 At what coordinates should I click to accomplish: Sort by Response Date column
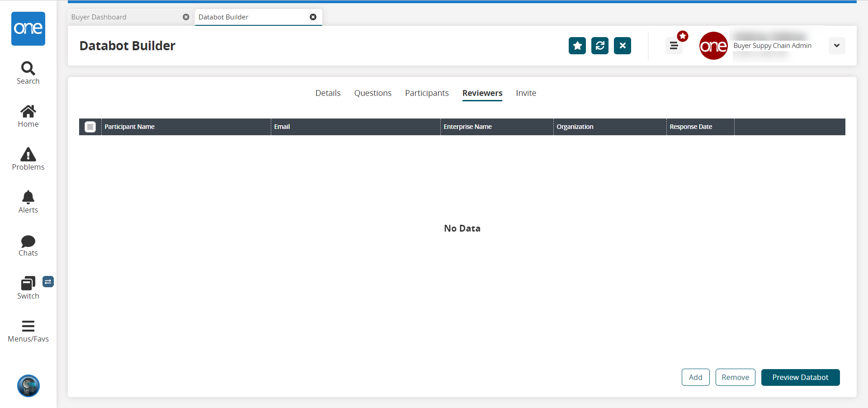point(700,127)
